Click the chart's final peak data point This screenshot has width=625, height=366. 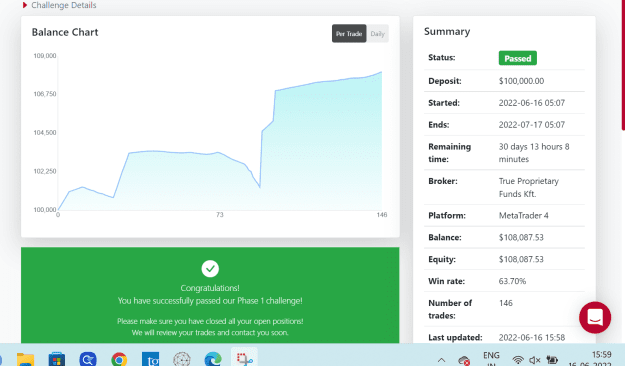coord(381,72)
